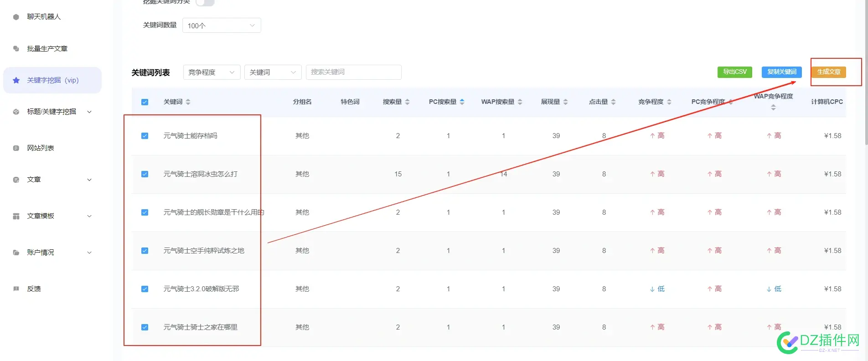
Task: Uncheck the 元气骑士能存档吗 row checkbox
Action: [145, 136]
